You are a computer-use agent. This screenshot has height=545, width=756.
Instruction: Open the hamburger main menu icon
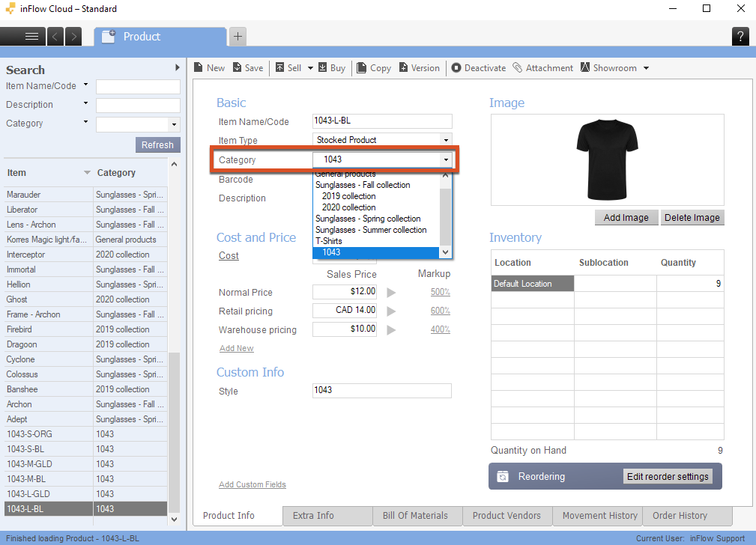31,36
